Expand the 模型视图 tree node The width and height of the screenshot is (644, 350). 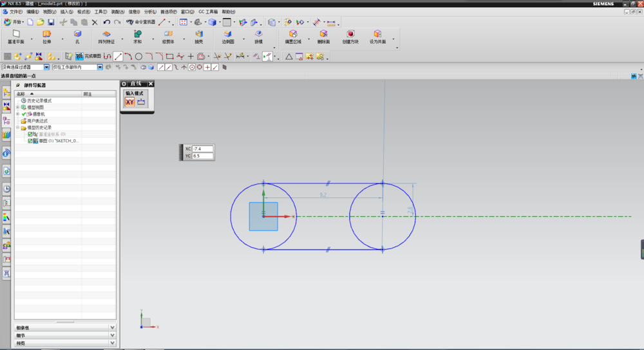(18, 107)
